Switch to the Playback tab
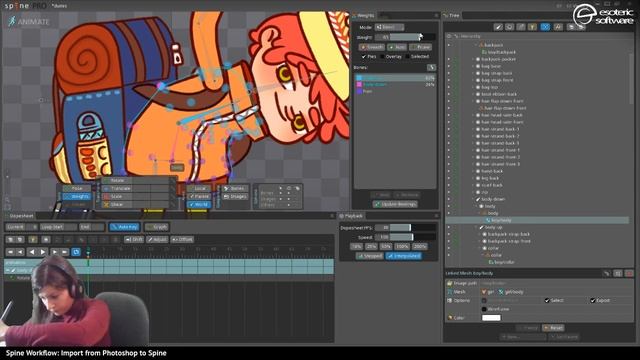 (x=351, y=216)
